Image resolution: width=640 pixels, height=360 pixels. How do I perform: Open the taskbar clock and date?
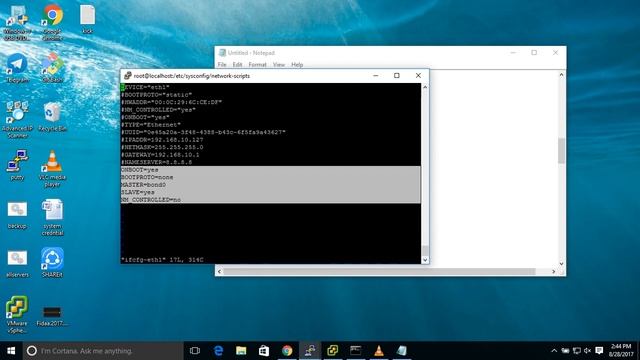(x=621, y=351)
